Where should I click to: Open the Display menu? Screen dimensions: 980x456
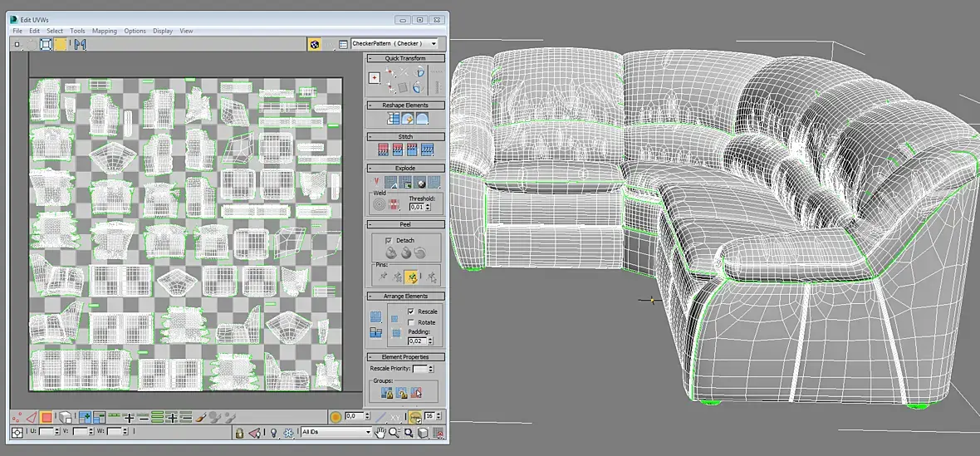[x=163, y=31]
